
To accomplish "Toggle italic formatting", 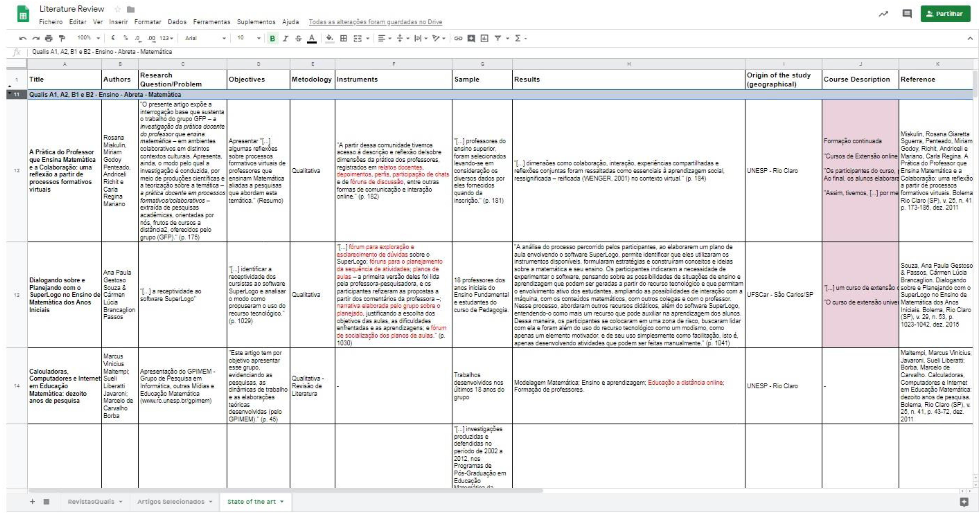I will click(285, 38).
